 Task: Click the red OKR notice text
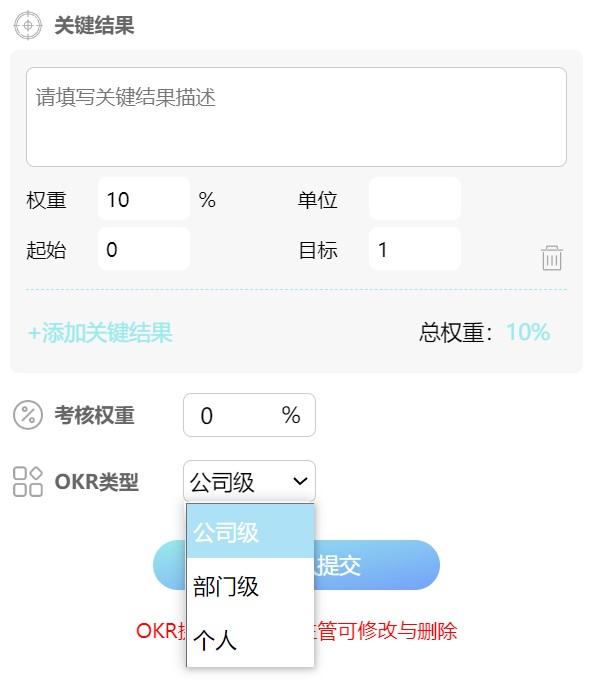point(296,631)
